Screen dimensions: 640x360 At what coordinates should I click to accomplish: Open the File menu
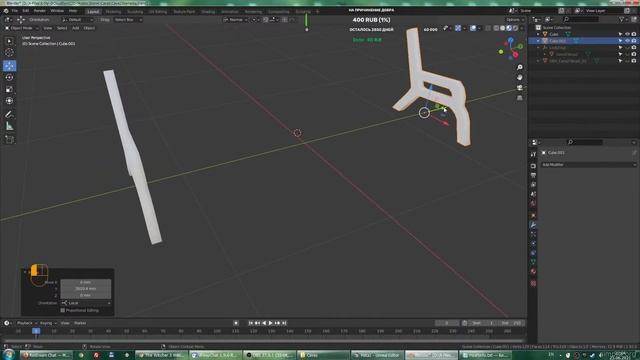click(15, 11)
